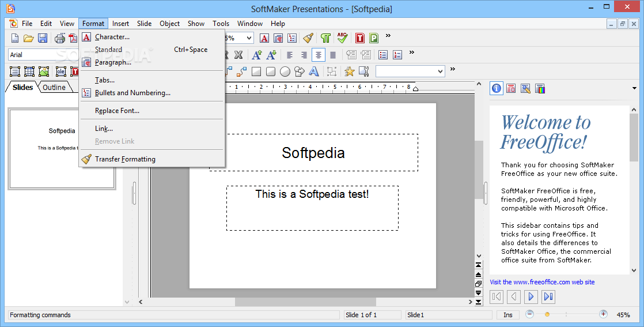Insert a text frame placeholder icon
644x327 pixels.
tap(15, 72)
